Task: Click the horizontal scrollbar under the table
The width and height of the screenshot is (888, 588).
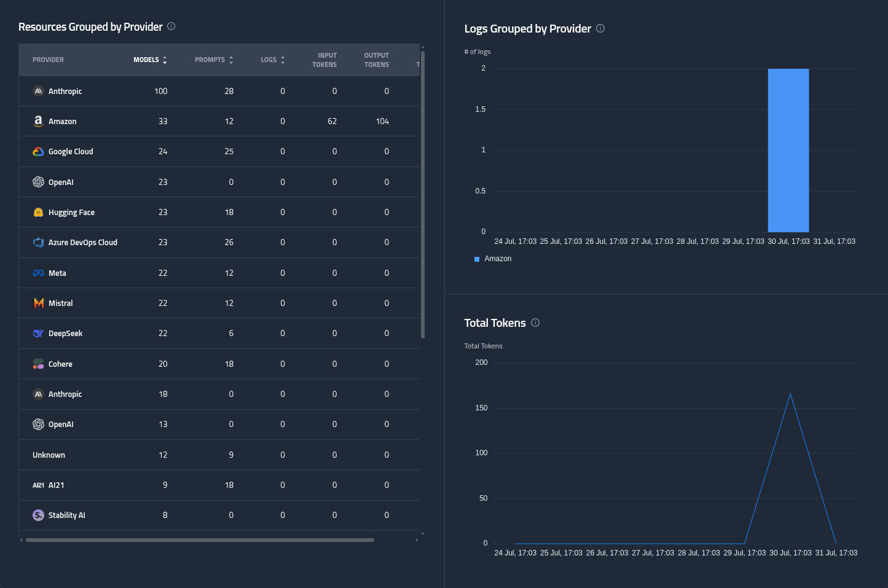Action: tap(200, 540)
